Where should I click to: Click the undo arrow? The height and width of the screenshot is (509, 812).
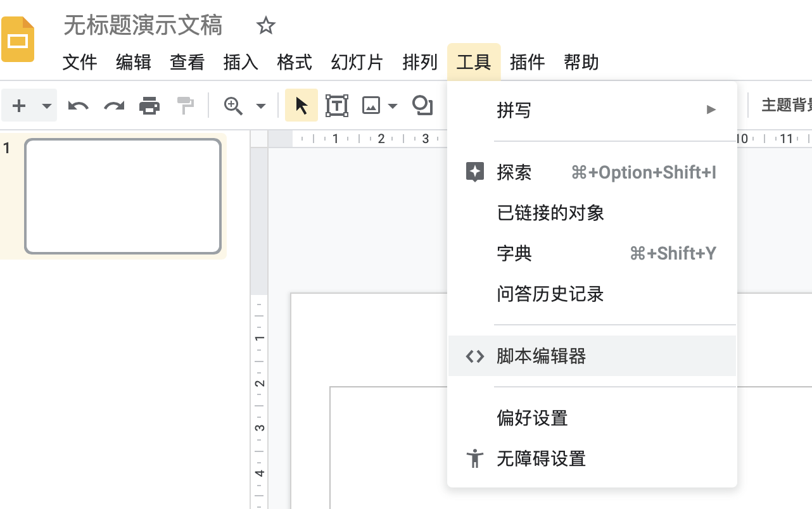pyautogui.click(x=78, y=106)
